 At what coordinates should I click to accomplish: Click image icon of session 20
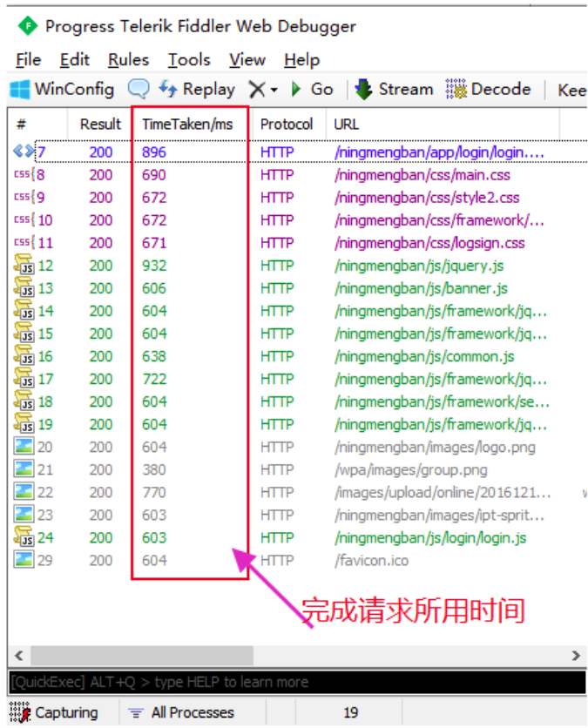(24, 446)
